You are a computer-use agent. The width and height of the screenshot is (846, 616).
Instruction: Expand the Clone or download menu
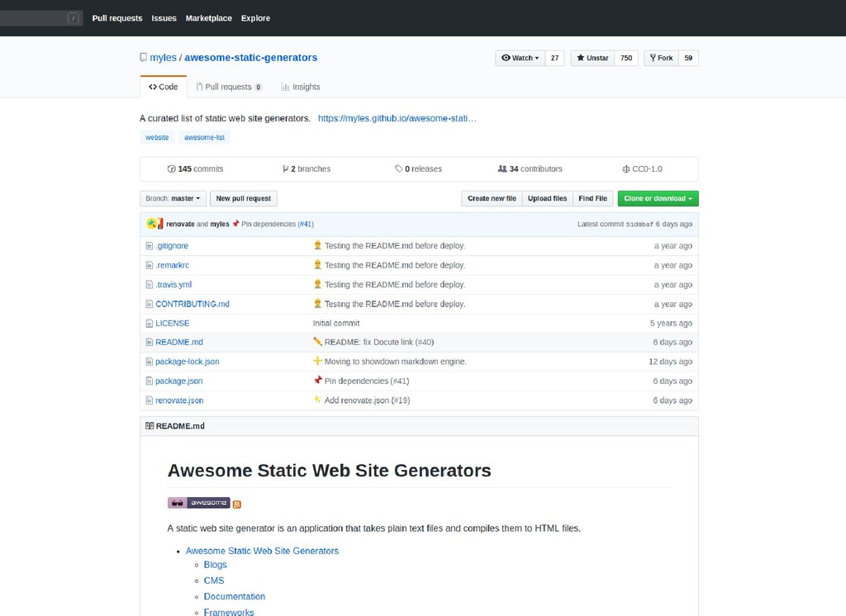point(658,198)
